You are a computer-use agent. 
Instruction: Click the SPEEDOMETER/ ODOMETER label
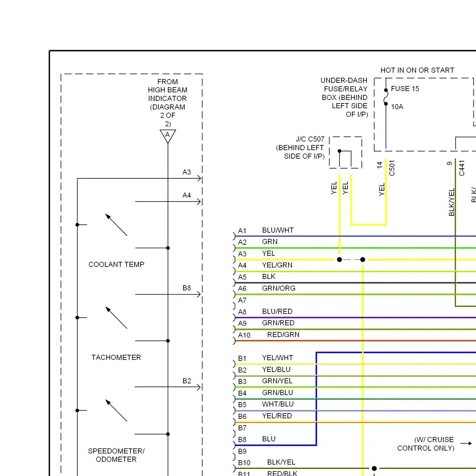[116, 455]
